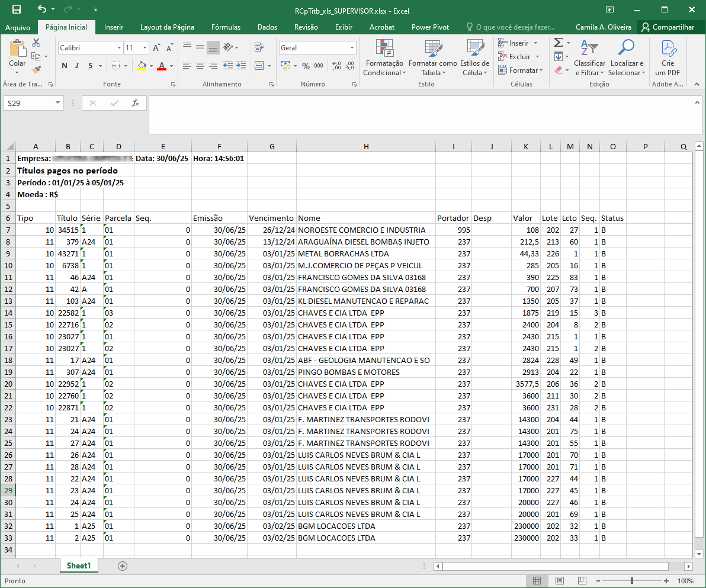706x588 pixels.
Task: Increase font size with the larger A icon
Action: [x=156, y=48]
